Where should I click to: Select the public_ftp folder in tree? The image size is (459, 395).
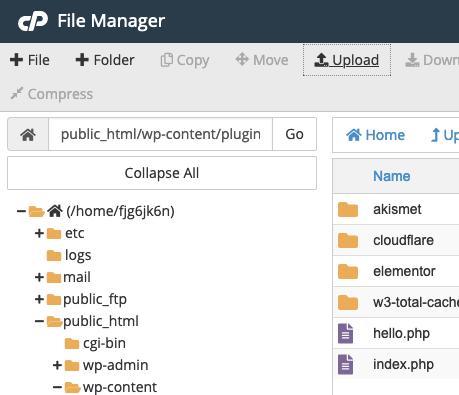tap(95, 299)
